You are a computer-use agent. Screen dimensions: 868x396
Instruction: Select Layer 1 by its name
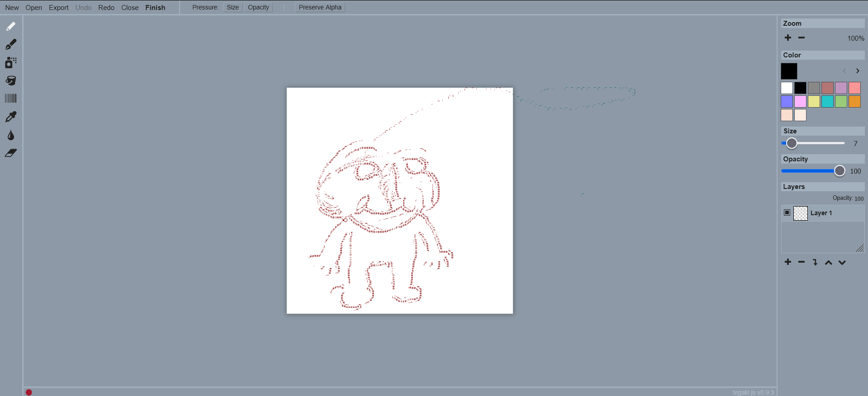tap(821, 213)
